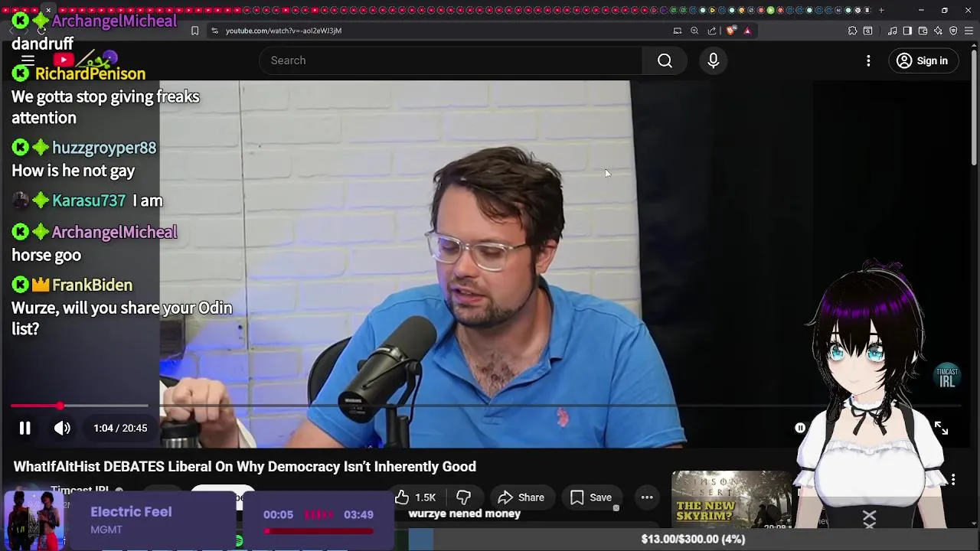Start voice search with the microphone
Image resolution: width=980 pixels, height=551 pixels.
[x=714, y=60]
